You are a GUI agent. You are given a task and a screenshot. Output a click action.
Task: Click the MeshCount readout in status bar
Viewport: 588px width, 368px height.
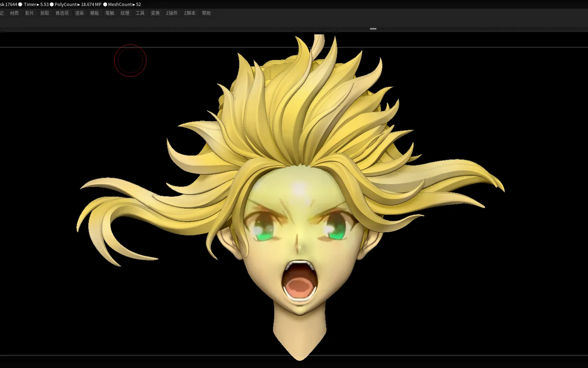pyautogui.click(x=124, y=4)
